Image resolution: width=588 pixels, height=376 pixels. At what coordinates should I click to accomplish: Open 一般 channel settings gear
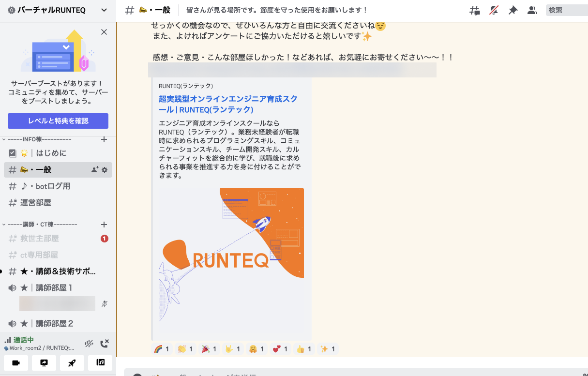(x=105, y=170)
